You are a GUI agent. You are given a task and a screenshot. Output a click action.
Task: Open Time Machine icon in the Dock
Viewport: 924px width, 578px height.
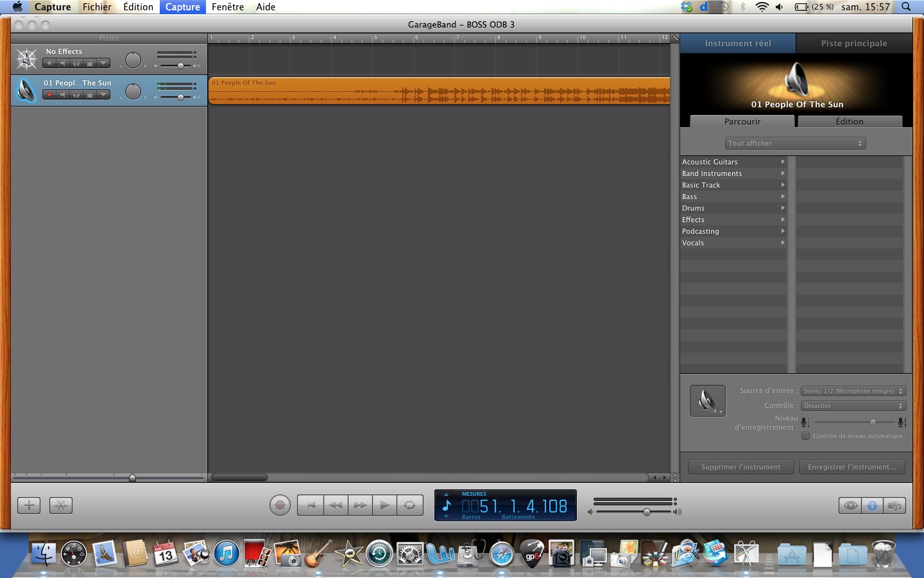[x=379, y=554]
